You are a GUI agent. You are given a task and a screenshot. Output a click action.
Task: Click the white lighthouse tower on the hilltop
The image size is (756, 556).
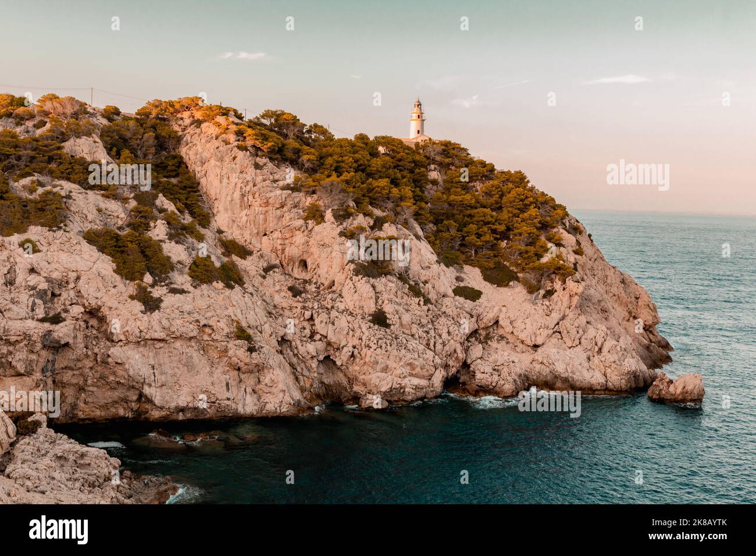(x=417, y=119)
